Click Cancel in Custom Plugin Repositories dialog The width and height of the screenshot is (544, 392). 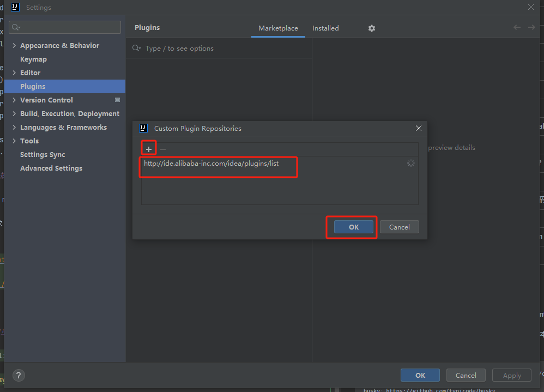tap(399, 227)
